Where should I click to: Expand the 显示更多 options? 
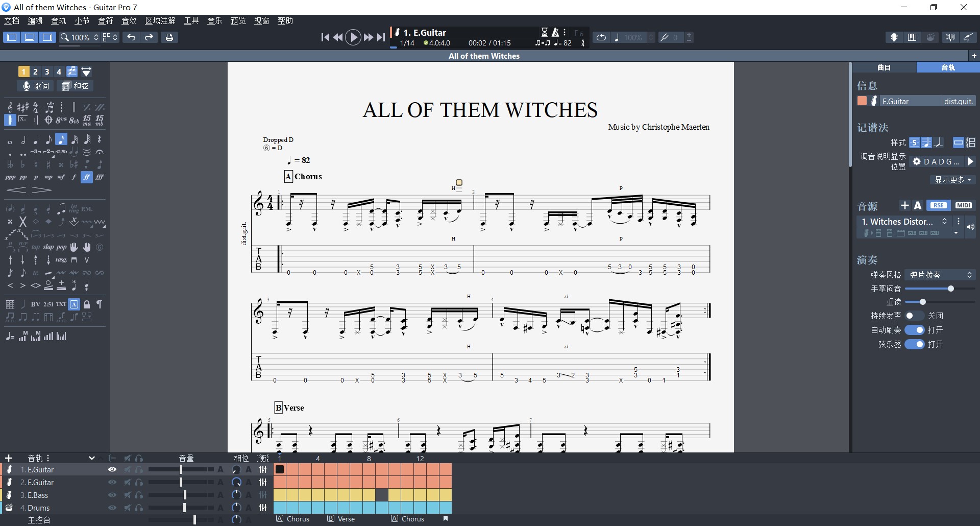pos(952,180)
